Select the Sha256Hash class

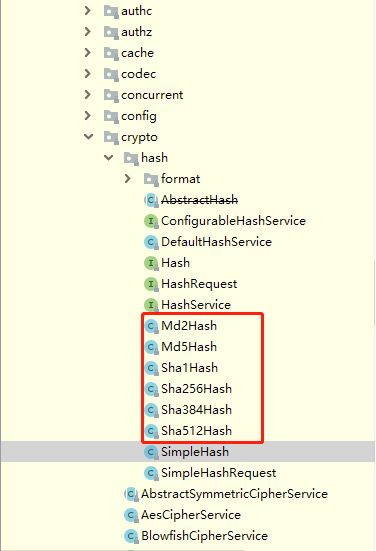196,389
